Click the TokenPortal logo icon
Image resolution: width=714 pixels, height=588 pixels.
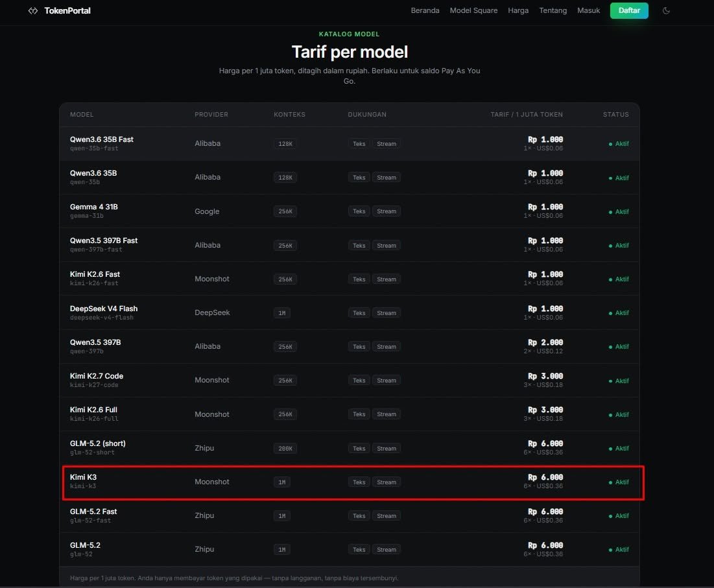pos(33,10)
